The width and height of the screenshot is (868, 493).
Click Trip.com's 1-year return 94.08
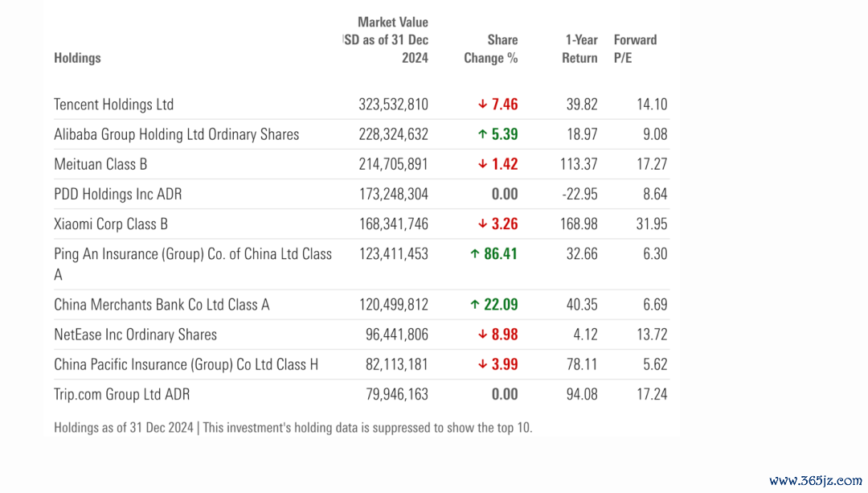point(582,394)
